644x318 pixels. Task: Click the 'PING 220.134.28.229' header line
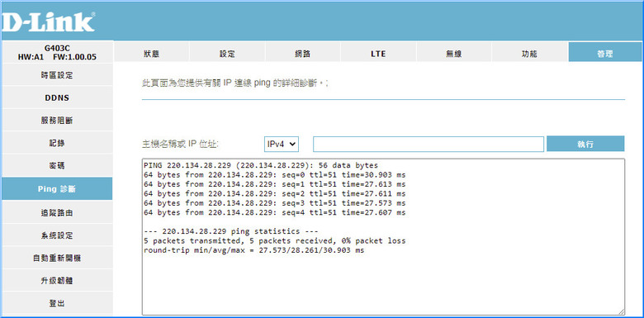click(x=261, y=165)
